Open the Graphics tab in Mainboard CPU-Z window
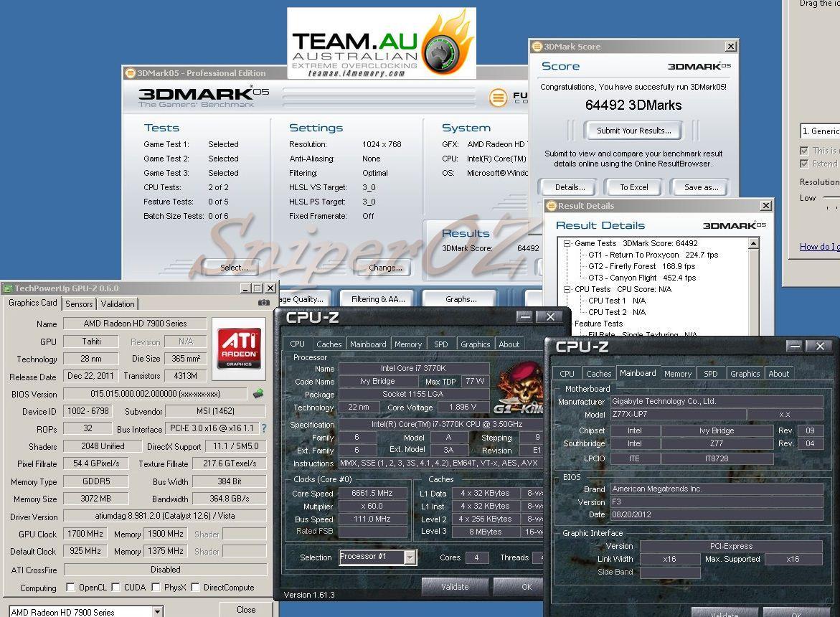The height and width of the screenshot is (617, 840). [x=745, y=374]
